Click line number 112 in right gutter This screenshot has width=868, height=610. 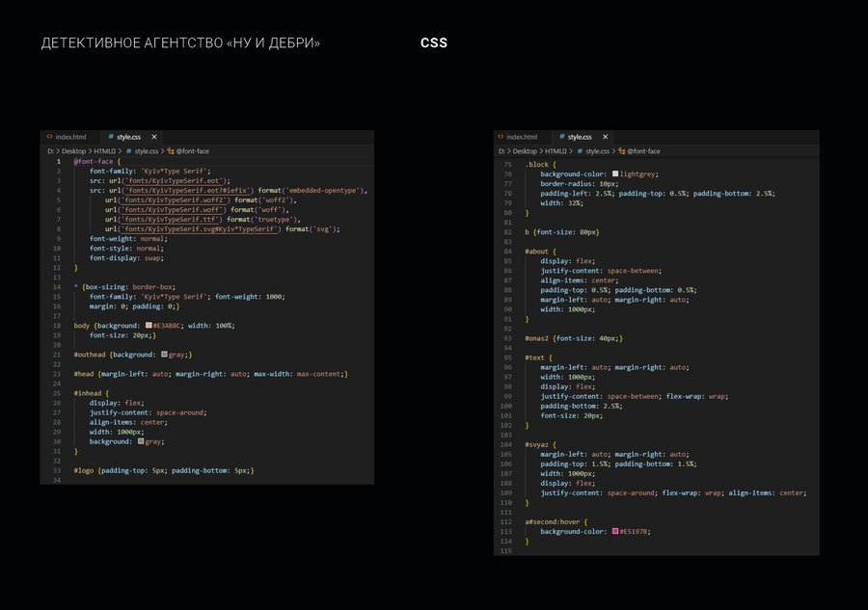click(x=506, y=522)
